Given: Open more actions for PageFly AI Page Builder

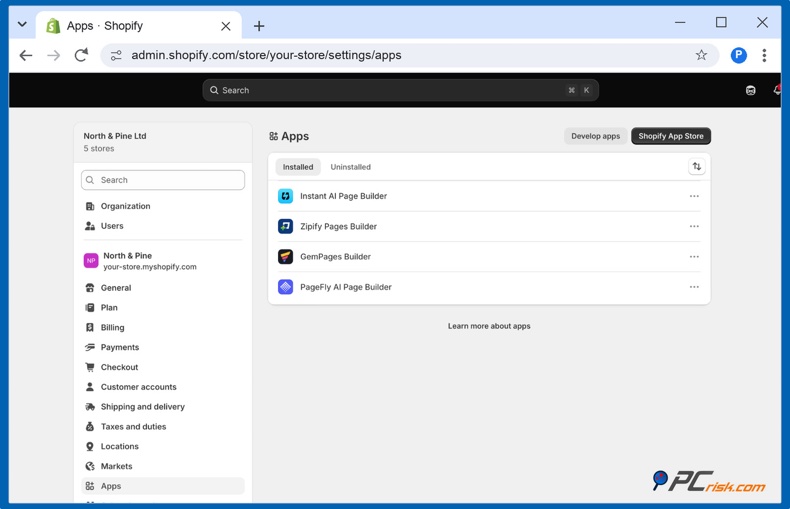Looking at the screenshot, I should click(694, 287).
